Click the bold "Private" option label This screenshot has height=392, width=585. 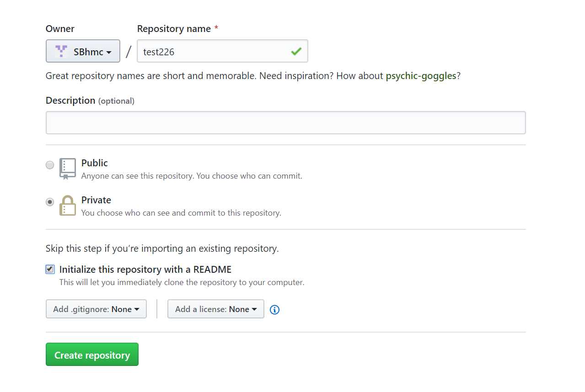(x=96, y=200)
